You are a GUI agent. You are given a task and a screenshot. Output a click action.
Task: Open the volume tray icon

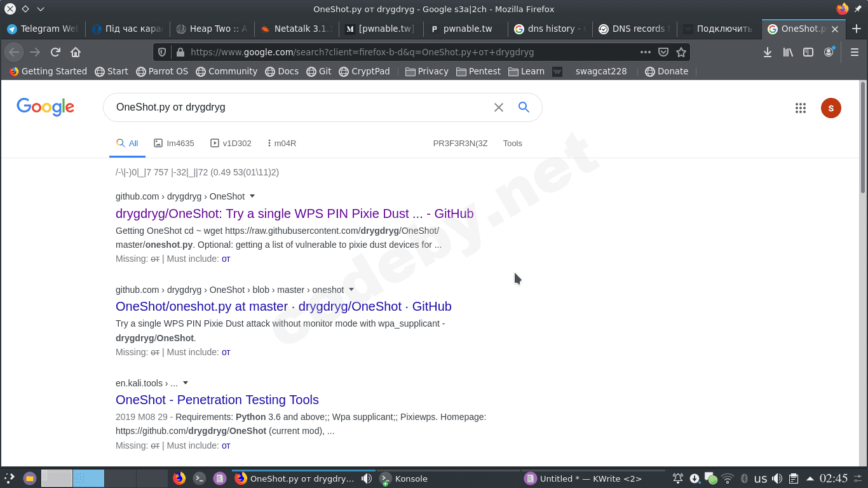click(x=777, y=478)
